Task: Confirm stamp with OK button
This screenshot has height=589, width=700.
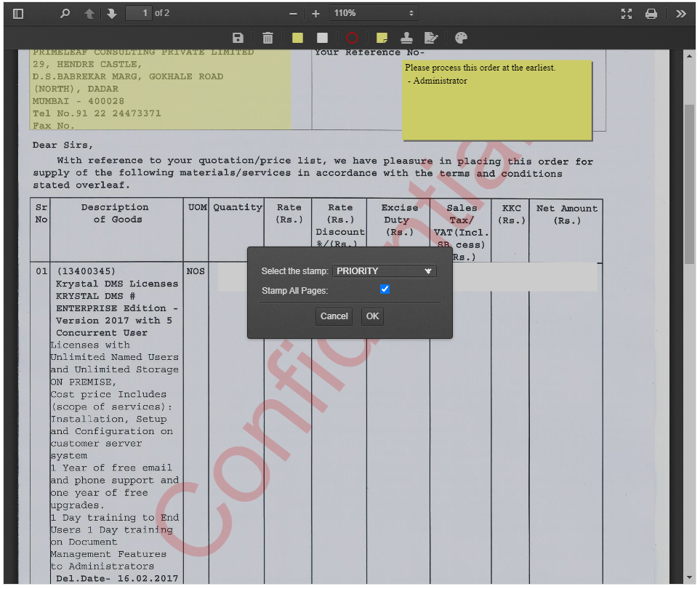Action: click(x=372, y=316)
